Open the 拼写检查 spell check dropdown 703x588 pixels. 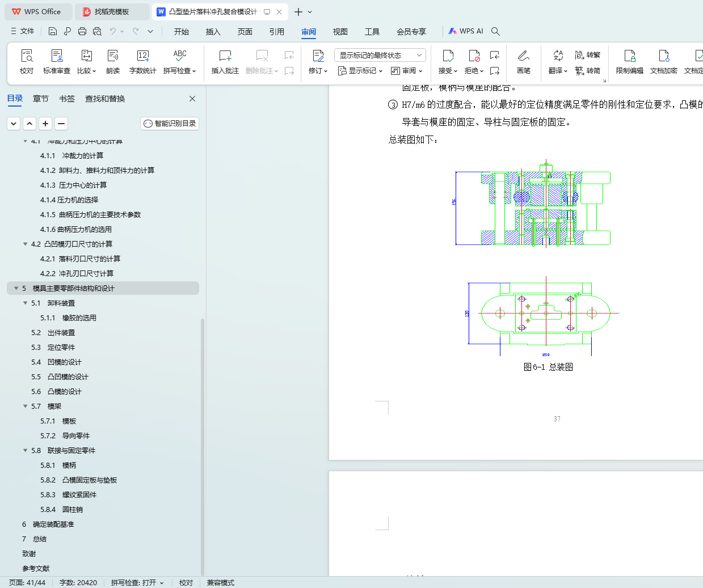coord(180,71)
